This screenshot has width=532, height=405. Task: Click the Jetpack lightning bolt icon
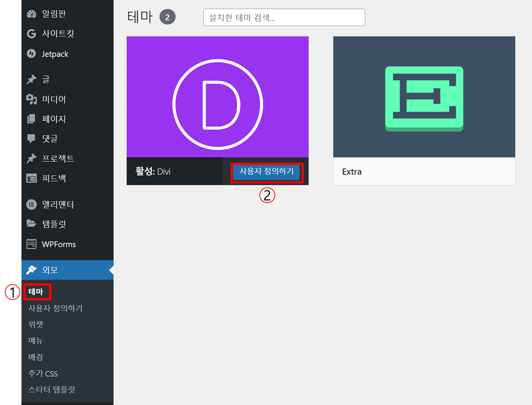click(x=31, y=54)
